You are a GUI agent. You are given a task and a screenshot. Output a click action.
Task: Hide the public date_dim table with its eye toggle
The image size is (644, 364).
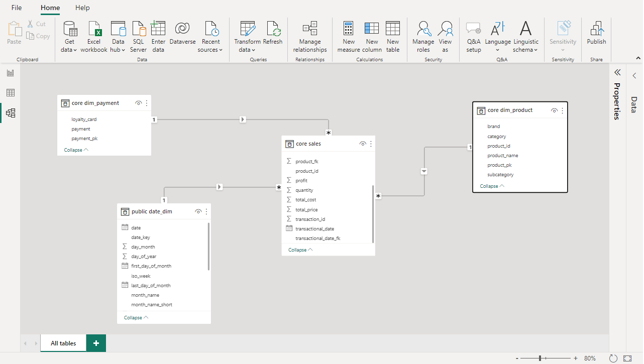pos(198,211)
